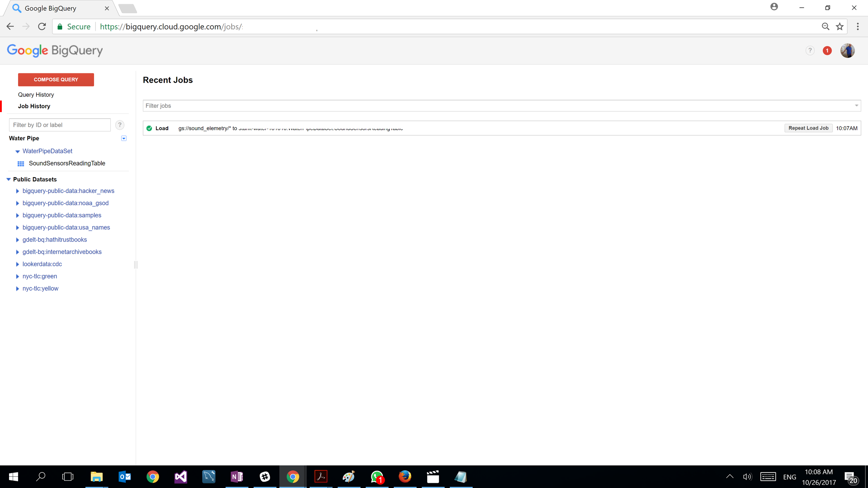Click the green success status icon on Load job

point(149,128)
